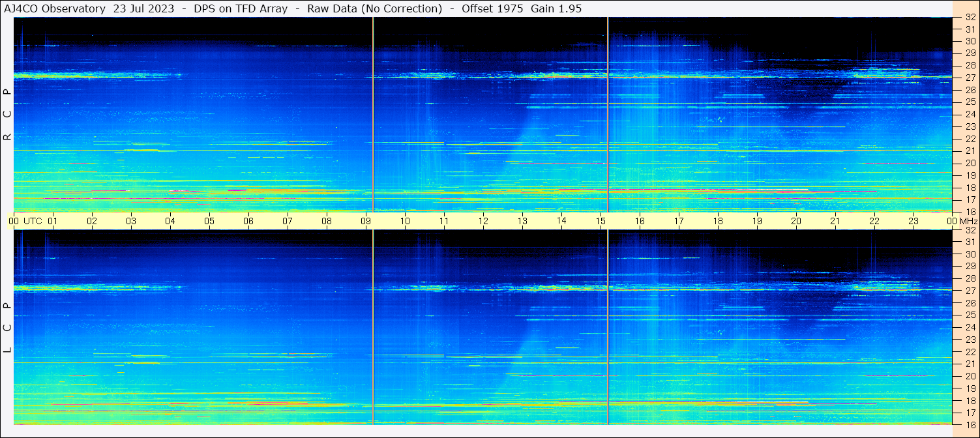Screen dimensions: 980x438
Task: Click the UTC label on time axis
Action: point(33,221)
